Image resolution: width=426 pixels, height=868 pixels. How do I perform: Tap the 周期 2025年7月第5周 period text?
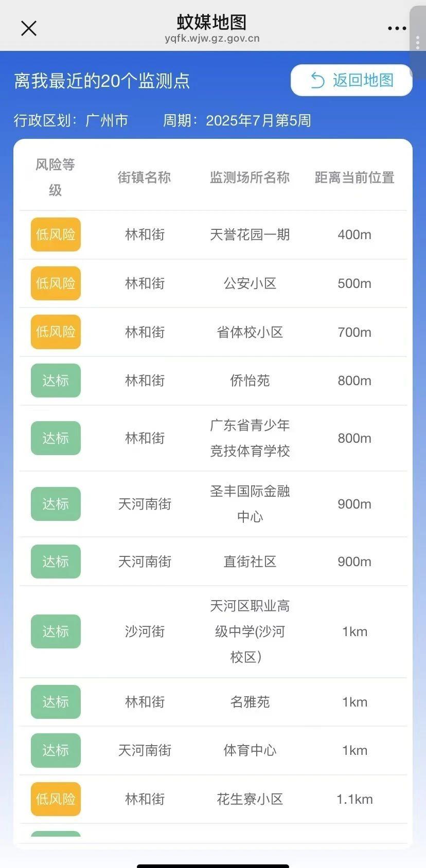237,120
